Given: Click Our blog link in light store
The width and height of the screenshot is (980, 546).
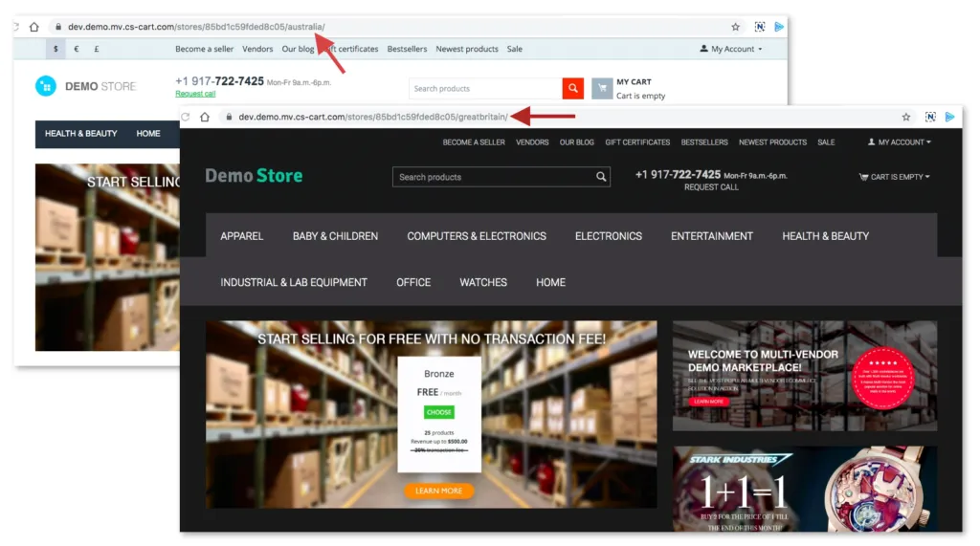Looking at the screenshot, I should [x=298, y=49].
